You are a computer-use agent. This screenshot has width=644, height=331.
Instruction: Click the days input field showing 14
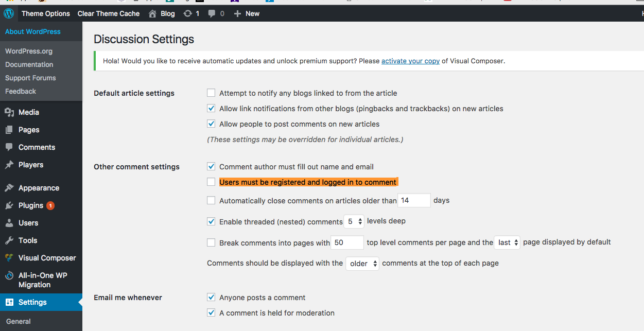tap(414, 200)
